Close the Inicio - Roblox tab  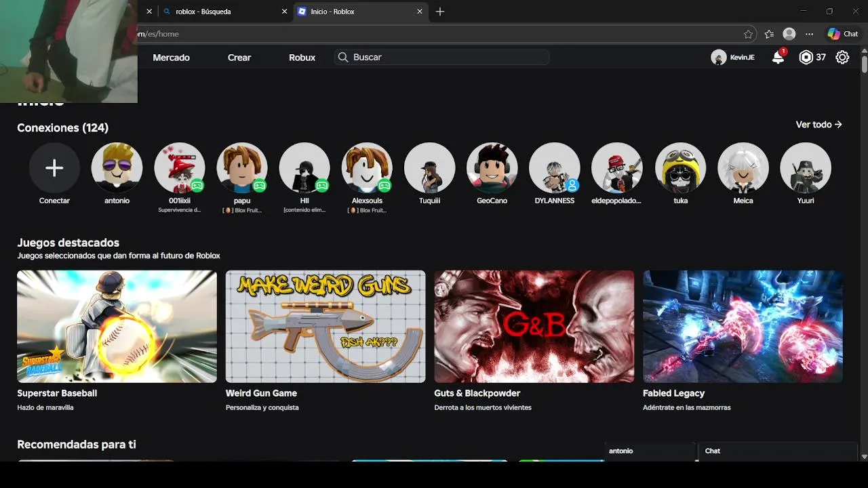click(420, 12)
